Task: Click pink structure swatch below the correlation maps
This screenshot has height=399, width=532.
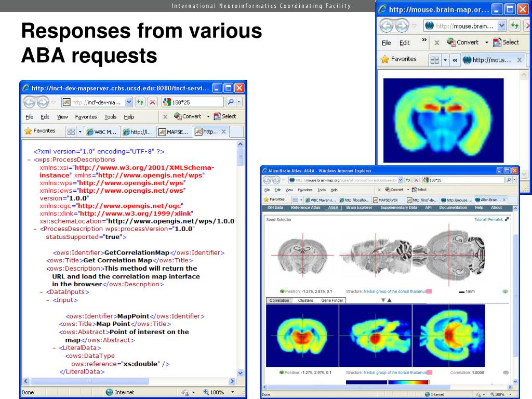Action: (x=429, y=372)
